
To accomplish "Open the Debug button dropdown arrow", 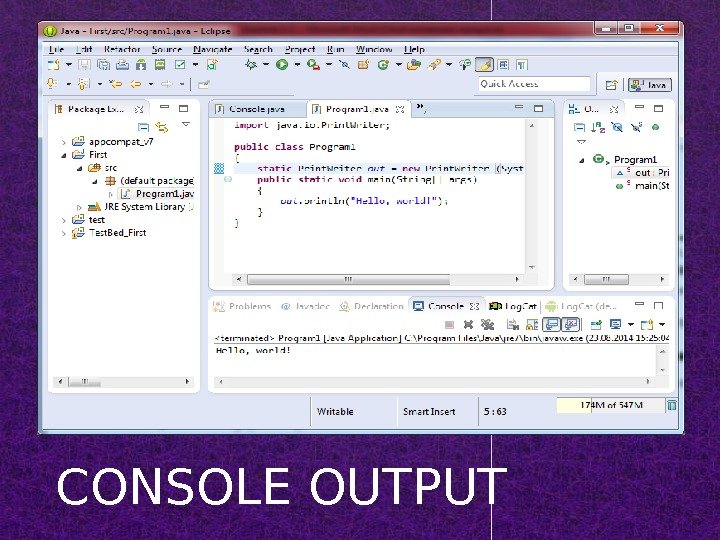I will point(266,65).
